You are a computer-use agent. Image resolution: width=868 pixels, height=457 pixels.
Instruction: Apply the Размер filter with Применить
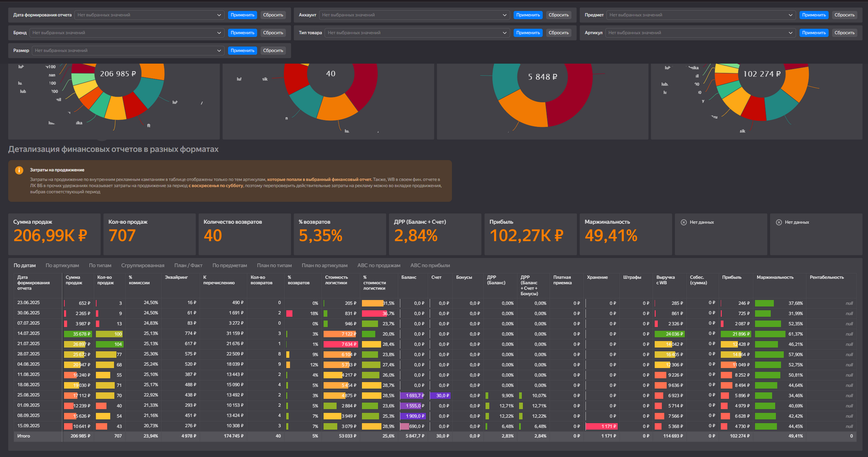coord(242,51)
